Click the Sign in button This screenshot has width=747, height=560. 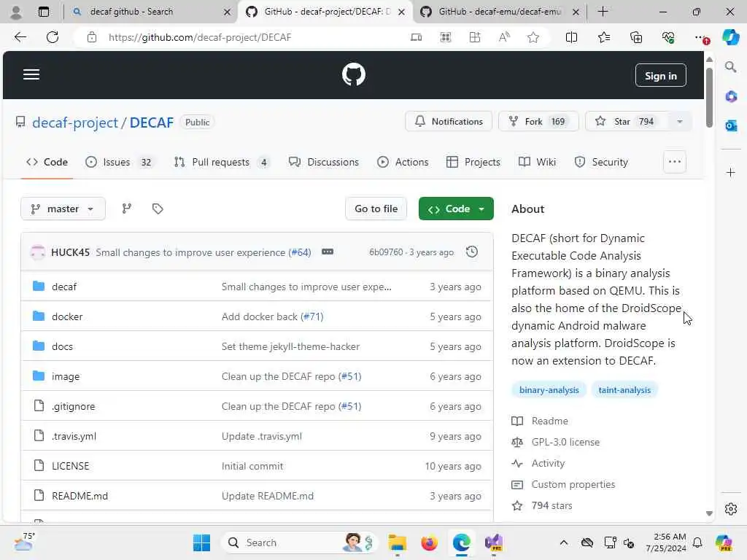click(660, 75)
